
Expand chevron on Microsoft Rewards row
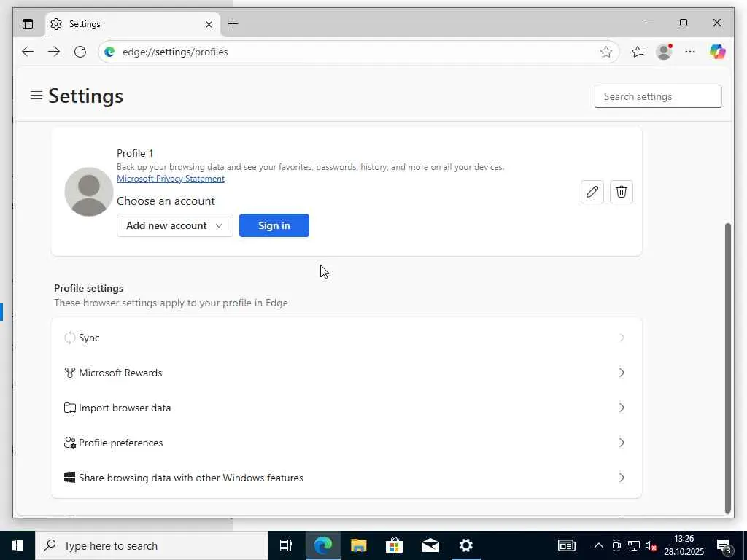click(x=622, y=373)
